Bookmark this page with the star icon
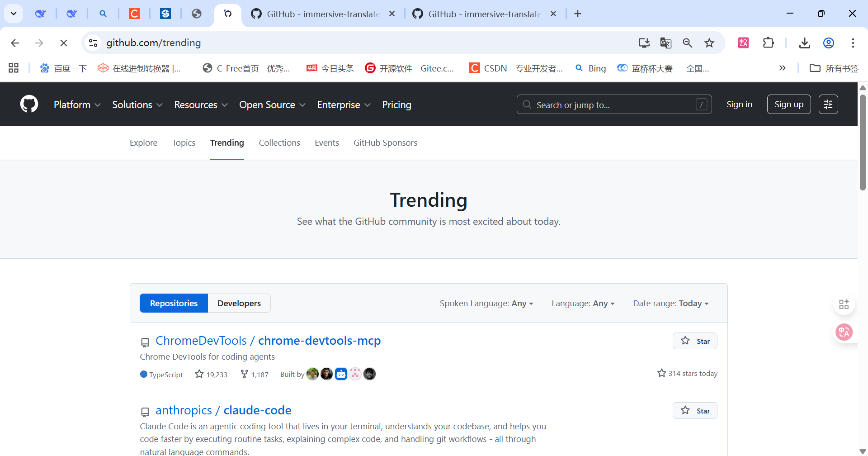Image resolution: width=868 pixels, height=456 pixels. [x=709, y=43]
